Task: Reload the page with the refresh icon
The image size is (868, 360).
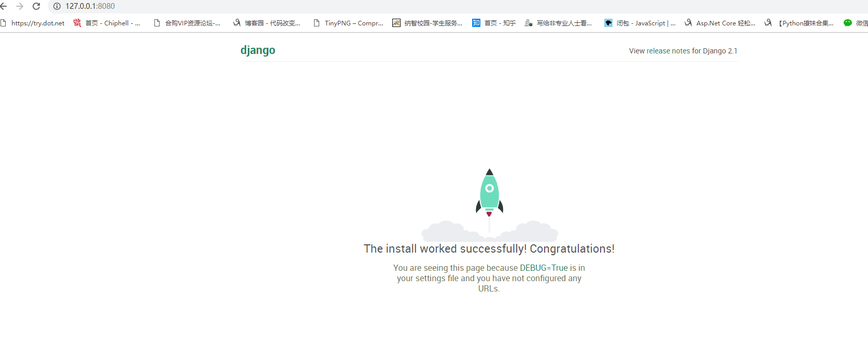Action: [36, 6]
